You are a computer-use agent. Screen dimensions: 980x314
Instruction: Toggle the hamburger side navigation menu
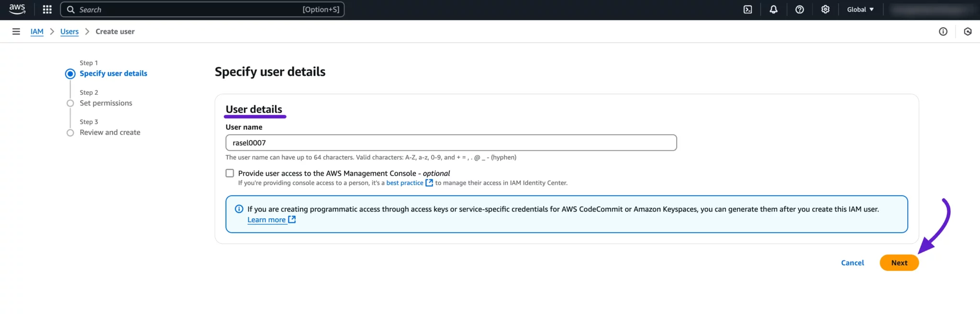[16, 32]
